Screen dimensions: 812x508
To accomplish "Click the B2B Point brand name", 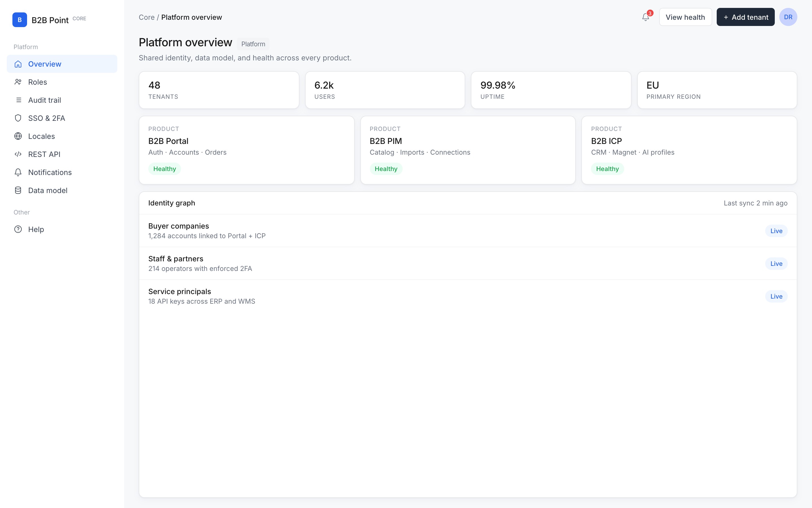I will (x=50, y=20).
